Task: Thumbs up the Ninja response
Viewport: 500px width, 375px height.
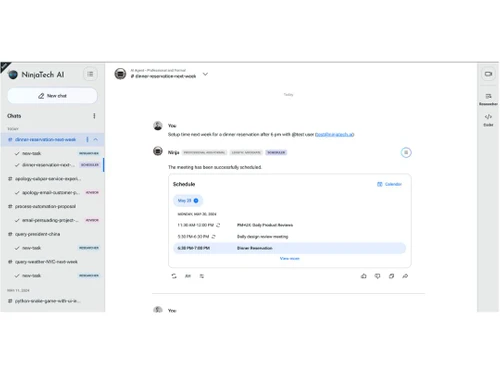Action: (x=364, y=276)
